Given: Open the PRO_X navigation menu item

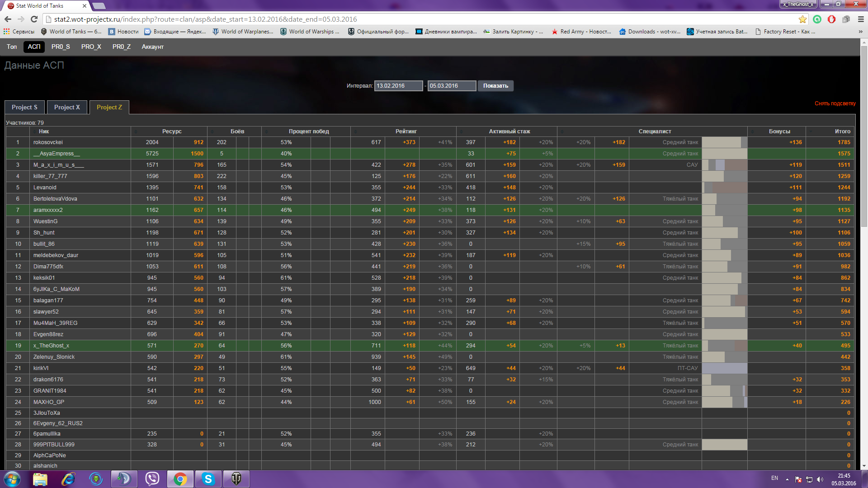Looking at the screenshot, I should (91, 47).
